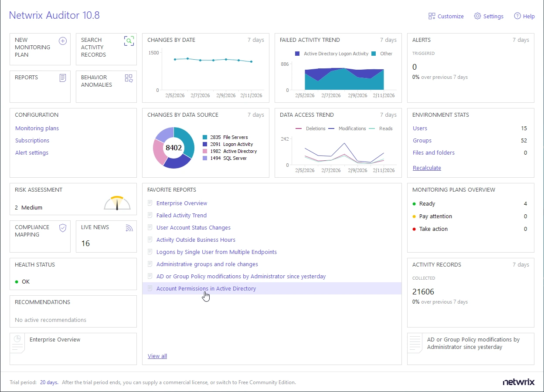This screenshot has height=392, width=544.
Task: Open Account Permissions in Active Directory report
Action: [x=206, y=289]
